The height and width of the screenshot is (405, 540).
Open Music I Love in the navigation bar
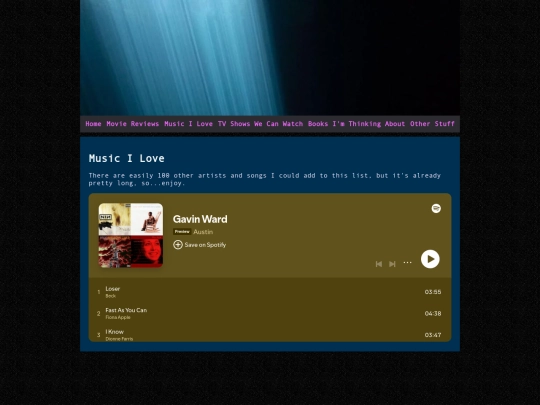coord(188,124)
